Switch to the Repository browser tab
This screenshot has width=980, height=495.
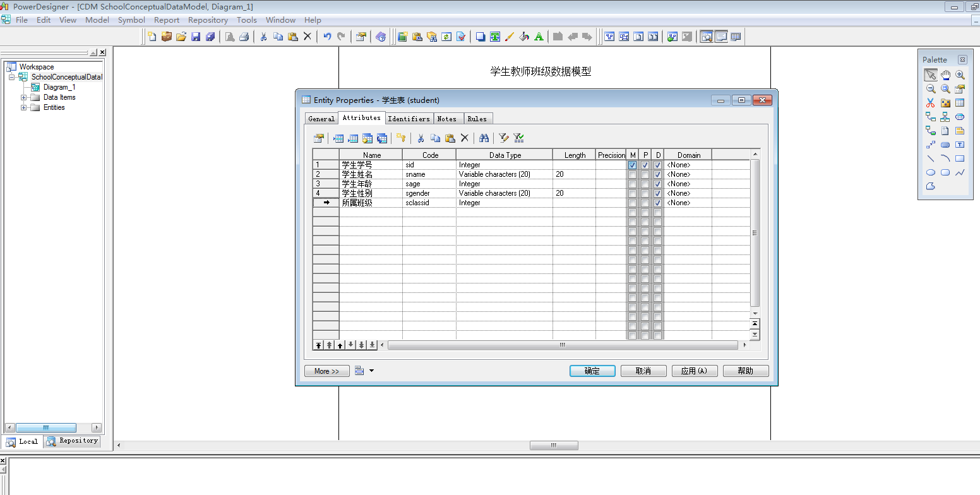(x=73, y=441)
